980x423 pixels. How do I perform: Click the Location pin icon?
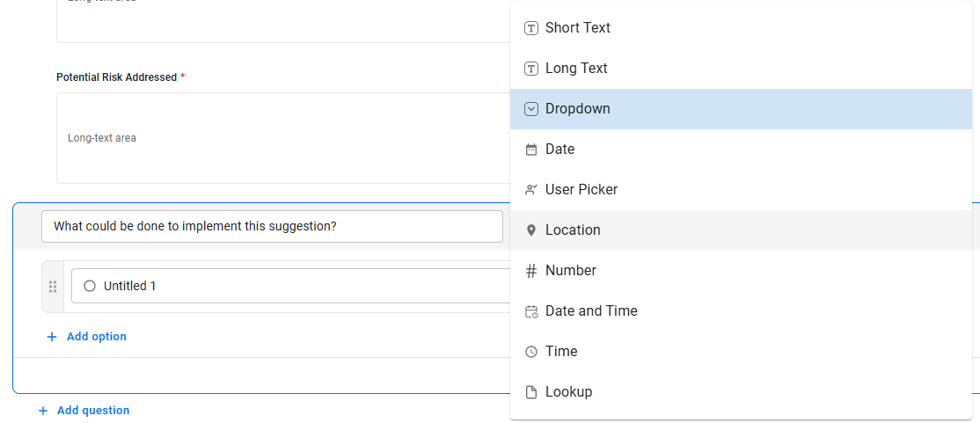tap(530, 230)
